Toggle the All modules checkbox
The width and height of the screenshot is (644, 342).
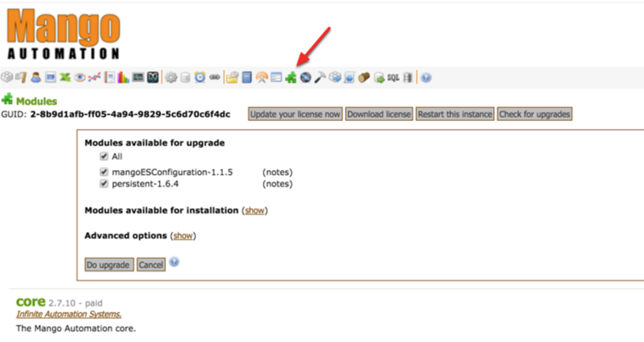(104, 156)
